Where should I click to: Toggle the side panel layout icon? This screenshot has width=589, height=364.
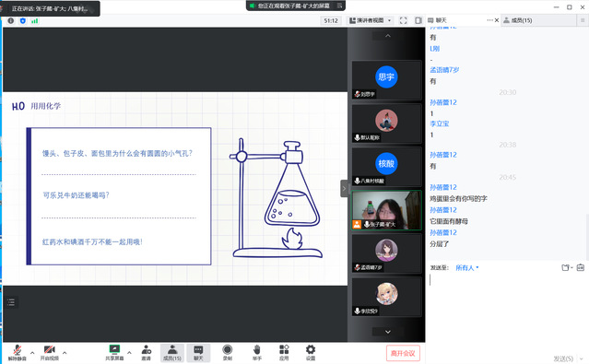pos(418,20)
